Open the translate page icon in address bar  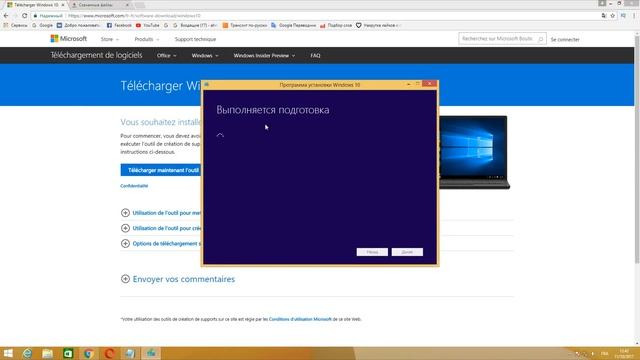604,16
